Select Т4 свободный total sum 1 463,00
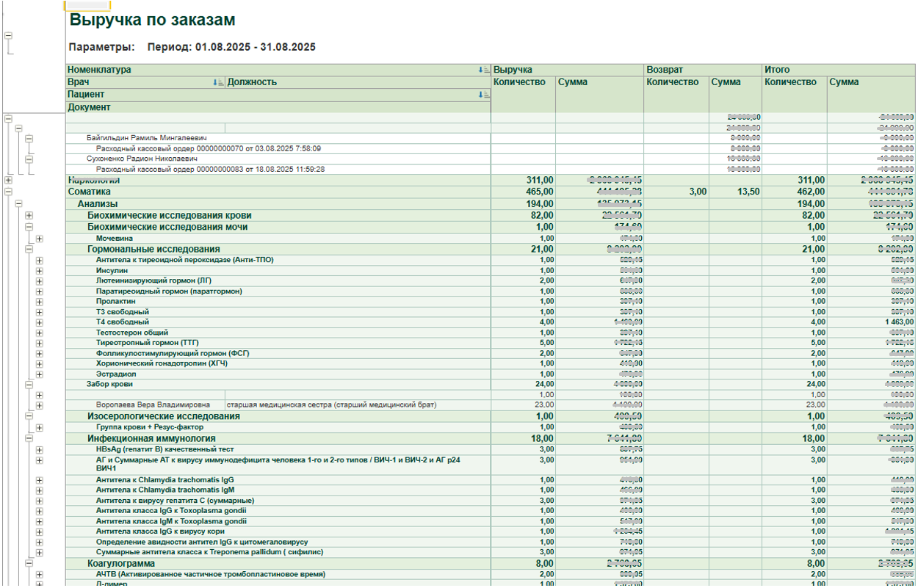The width and height of the screenshot is (918, 588). pyautogui.click(x=893, y=322)
